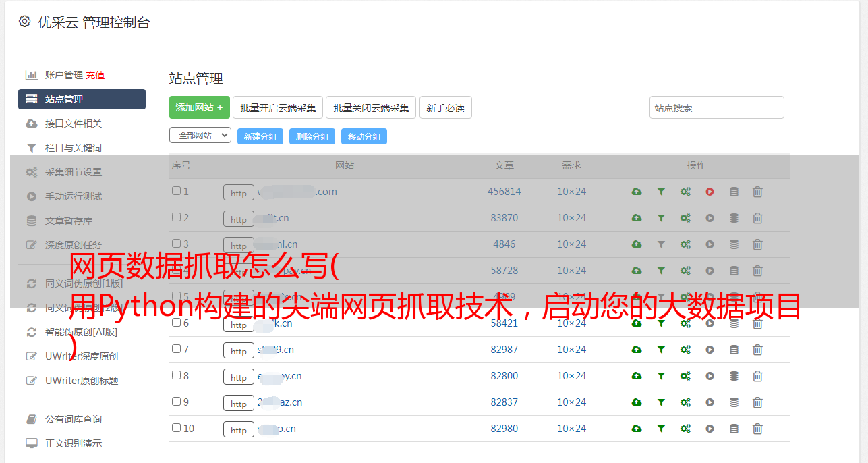
Task: Click the database stack icon in row 2
Action: (x=734, y=218)
